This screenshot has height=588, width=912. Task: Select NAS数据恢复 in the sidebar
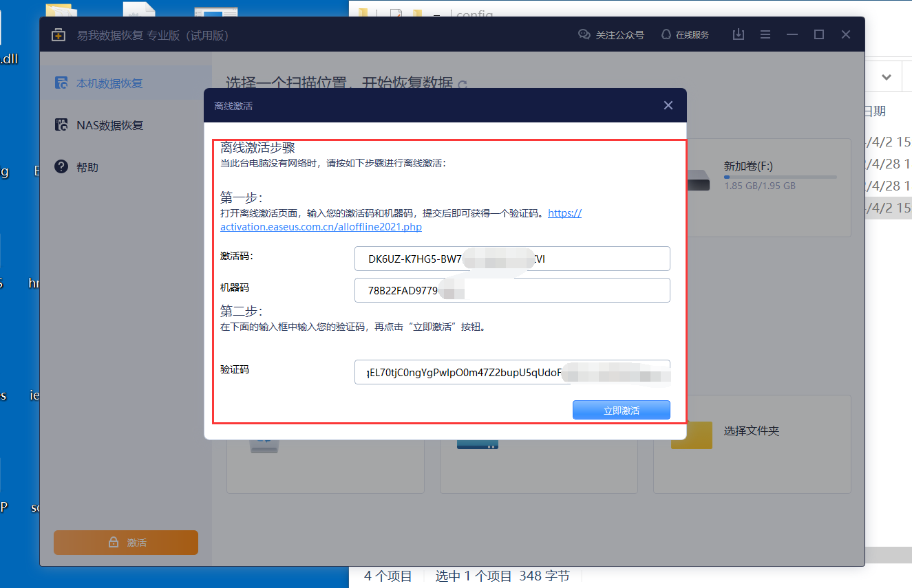tap(125, 125)
